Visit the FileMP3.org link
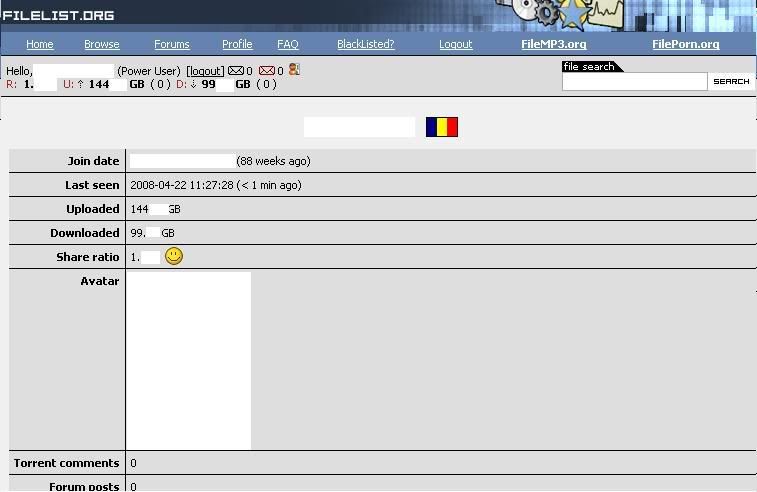 coord(554,44)
